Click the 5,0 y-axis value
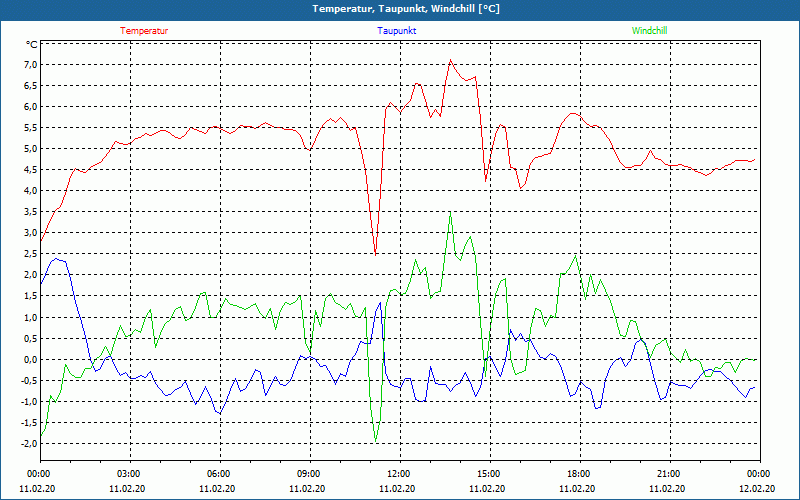 (x=30, y=149)
